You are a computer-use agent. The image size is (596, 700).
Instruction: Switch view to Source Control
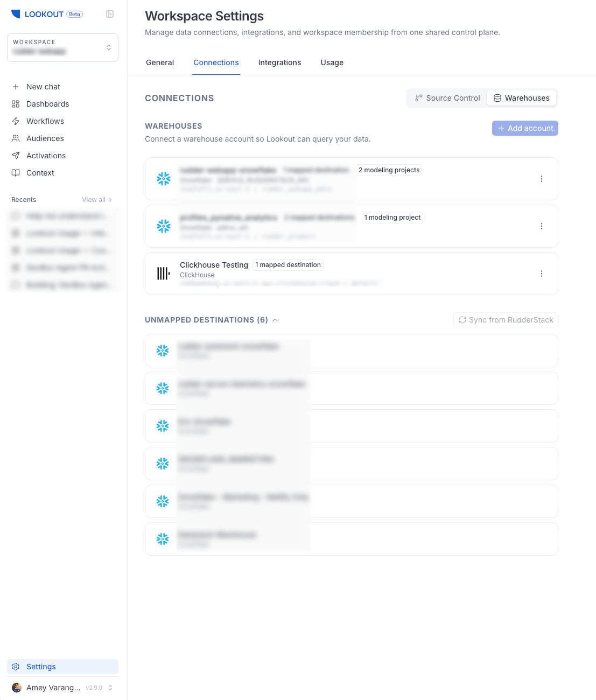[x=447, y=98]
